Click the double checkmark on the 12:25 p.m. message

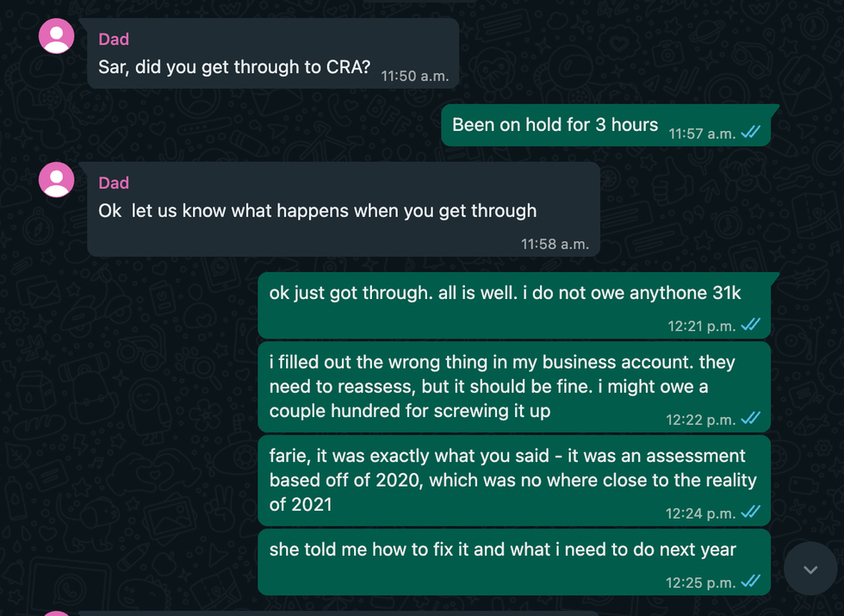[x=750, y=582]
